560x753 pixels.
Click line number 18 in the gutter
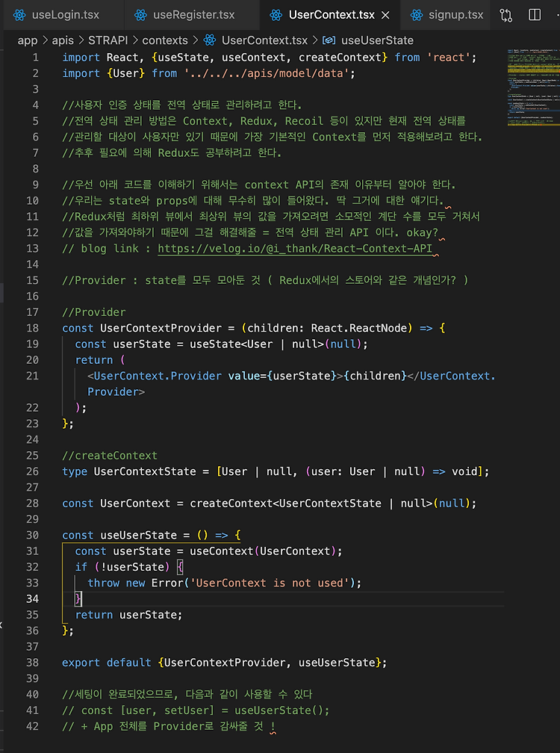[x=32, y=328]
